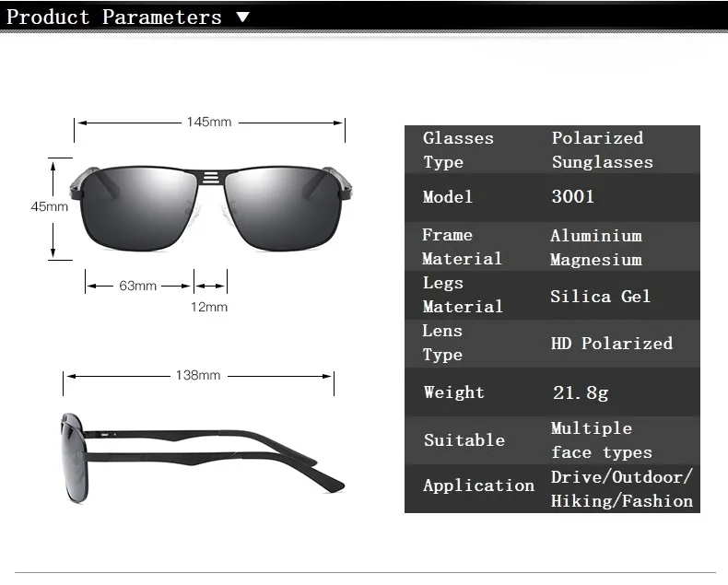Click the Multiple face types value
728x585 pixels.
[602, 440]
